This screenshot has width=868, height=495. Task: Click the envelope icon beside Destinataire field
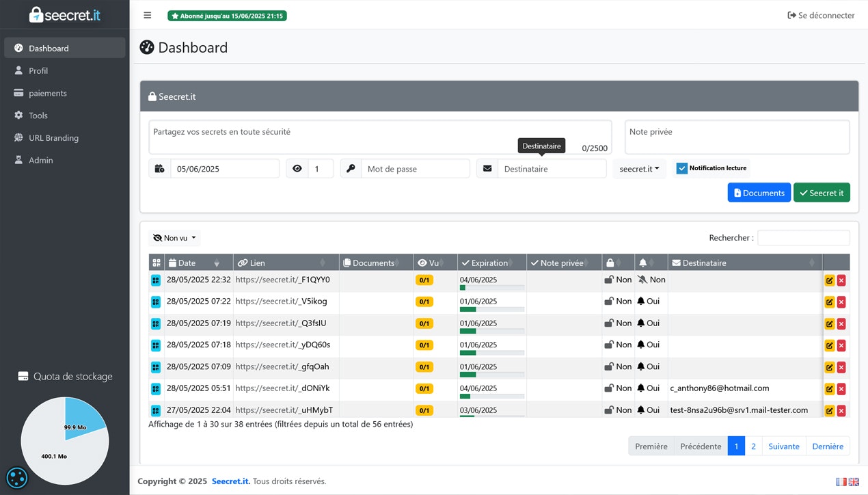[x=487, y=168]
